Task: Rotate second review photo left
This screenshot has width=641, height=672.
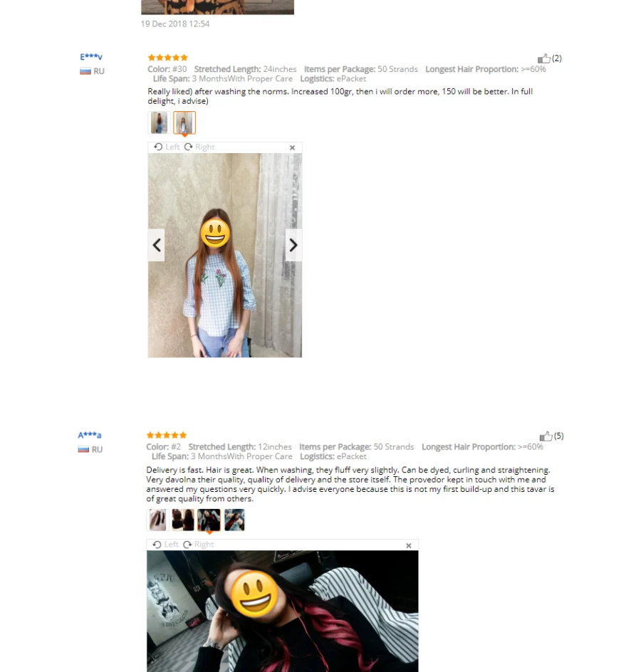Action: point(165,545)
